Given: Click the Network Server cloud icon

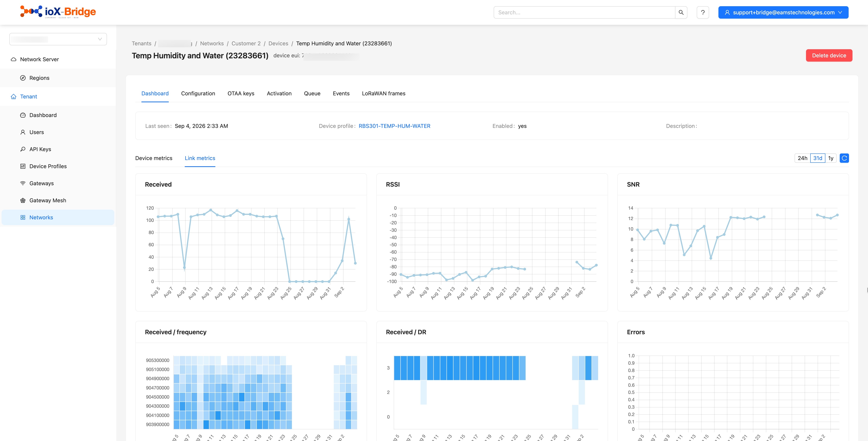Looking at the screenshot, I should [x=14, y=59].
